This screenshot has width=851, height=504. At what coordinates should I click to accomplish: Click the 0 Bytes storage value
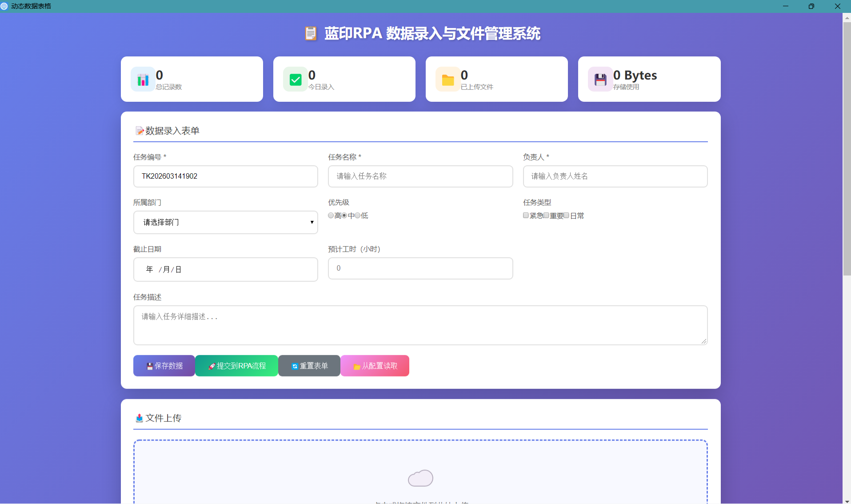(635, 75)
